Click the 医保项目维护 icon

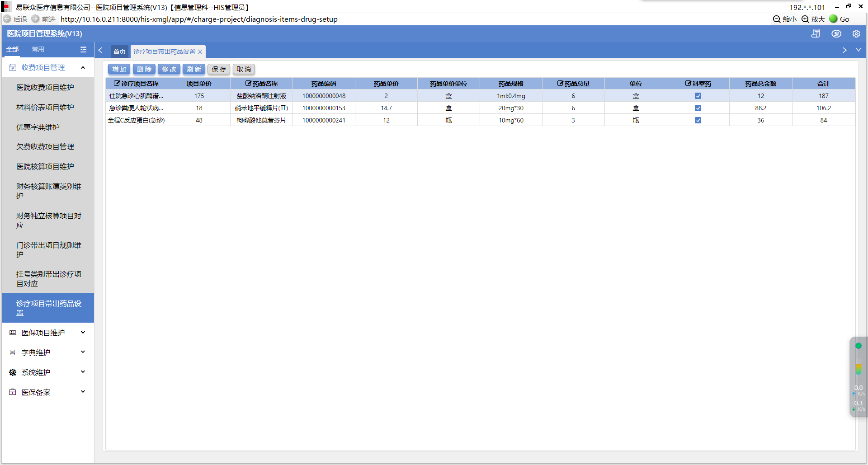[13, 333]
